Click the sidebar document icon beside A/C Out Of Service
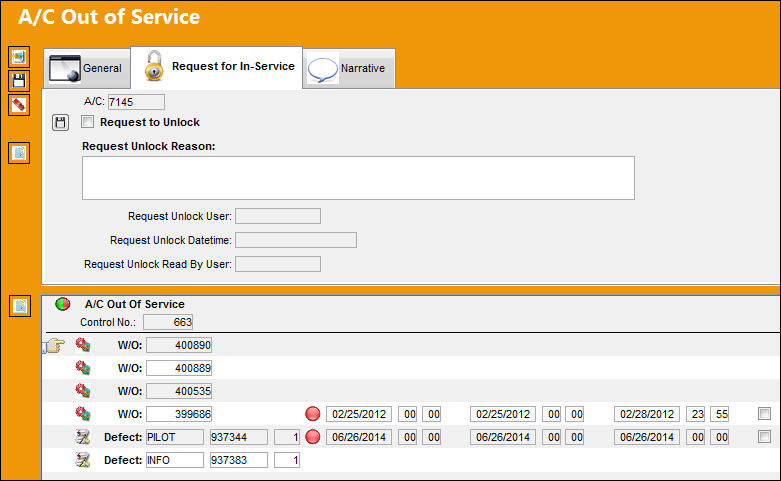Image resolution: width=781 pixels, height=481 pixels. tap(20, 306)
